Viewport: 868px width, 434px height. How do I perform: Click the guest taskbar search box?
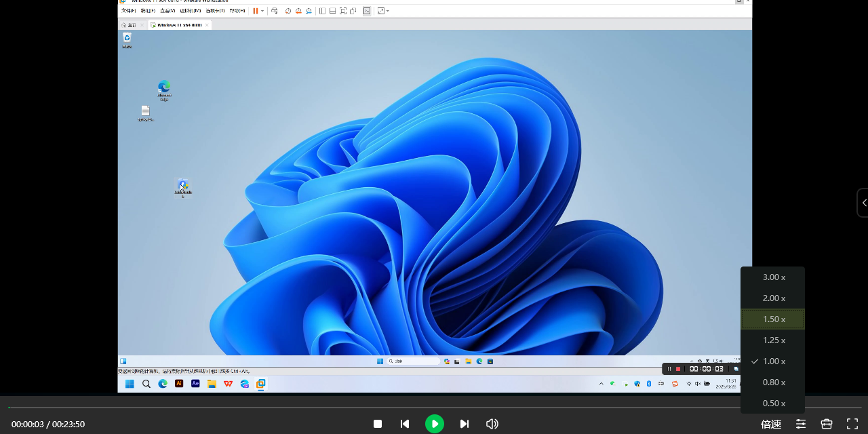(x=413, y=361)
